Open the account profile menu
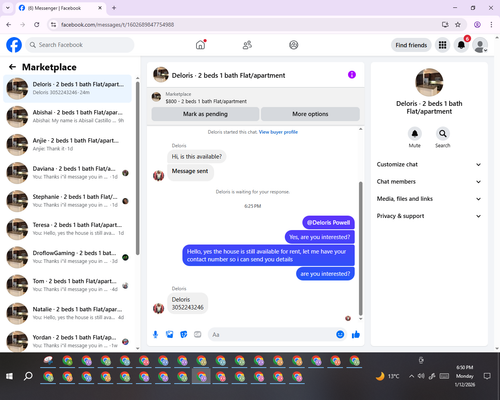Image resolution: width=500 pixels, height=400 pixels. tap(480, 45)
